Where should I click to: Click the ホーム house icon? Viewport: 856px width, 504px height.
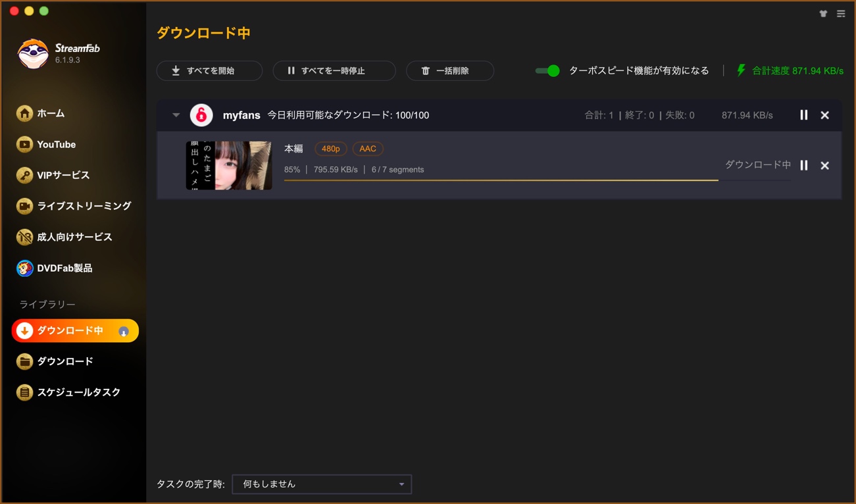(x=24, y=113)
